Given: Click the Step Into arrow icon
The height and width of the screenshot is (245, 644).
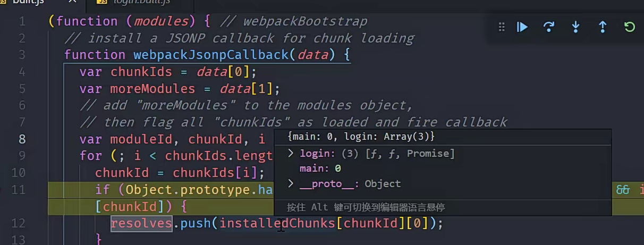Looking at the screenshot, I should coord(575,27).
